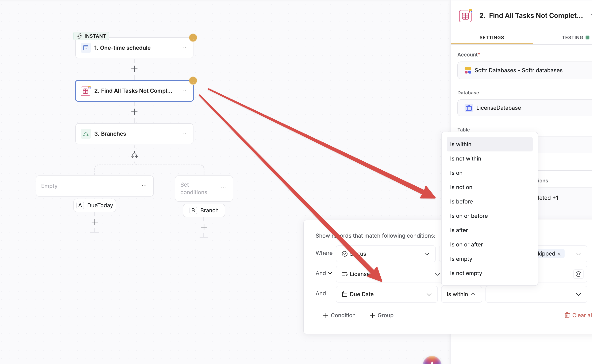Choose Is not empty from operator list
Screen dimensions: 592x364
pyautogui.click(x=466, y=273)
